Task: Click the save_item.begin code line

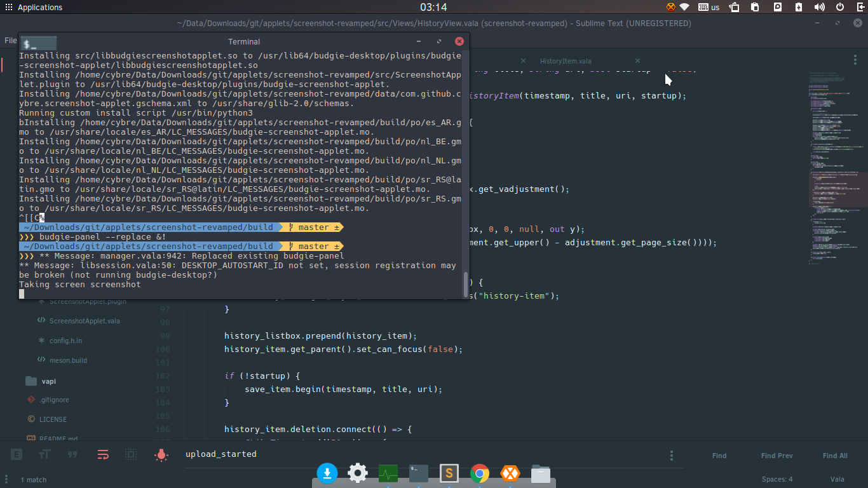Action: click(343, 389)
